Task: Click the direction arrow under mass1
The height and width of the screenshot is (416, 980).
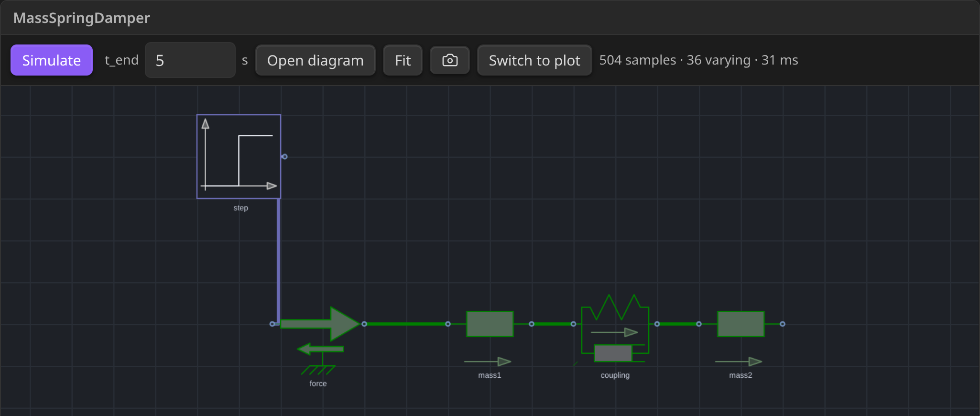Action: 488,361
